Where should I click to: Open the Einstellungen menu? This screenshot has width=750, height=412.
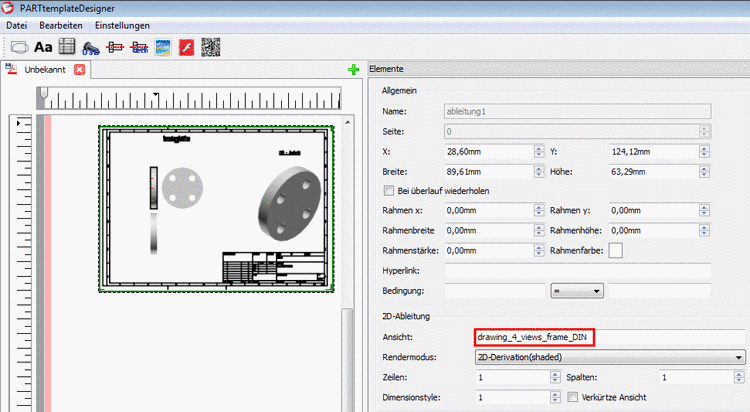[122, 26]
